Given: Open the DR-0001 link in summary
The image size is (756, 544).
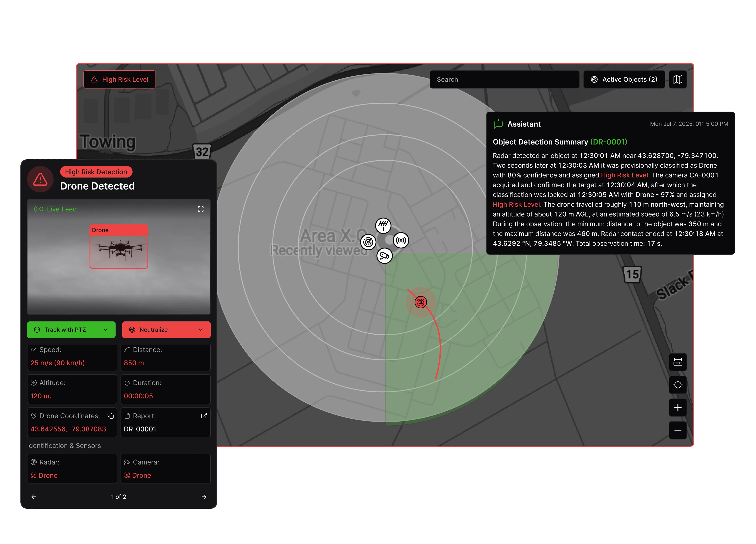Looking at the screenshot, I should tap(609, 142).
